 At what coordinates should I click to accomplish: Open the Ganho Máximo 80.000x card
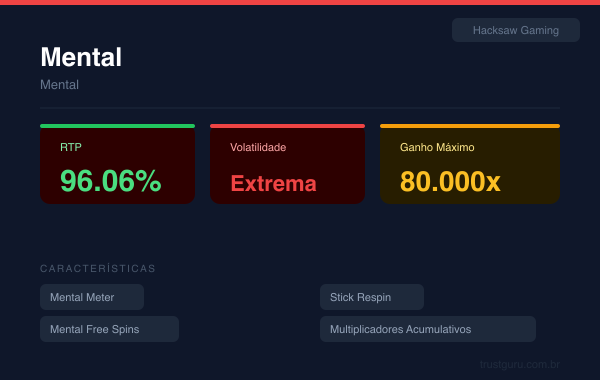tap(470, 164)
